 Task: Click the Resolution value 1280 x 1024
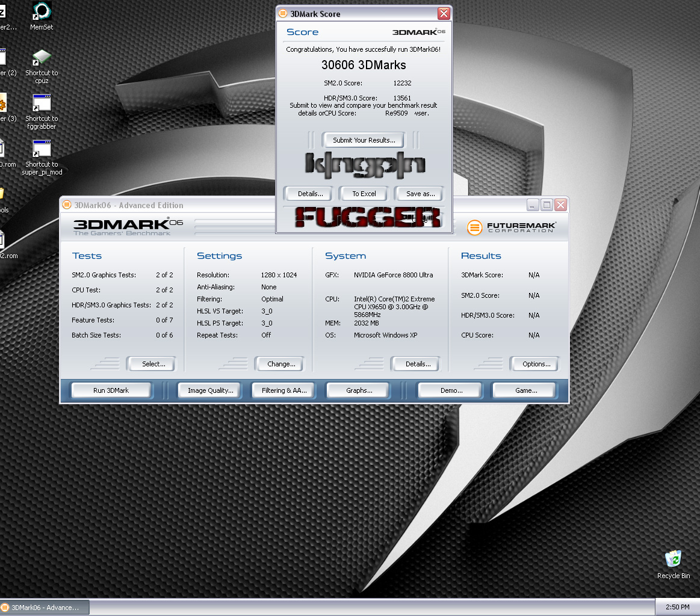(x=279, y=275)
